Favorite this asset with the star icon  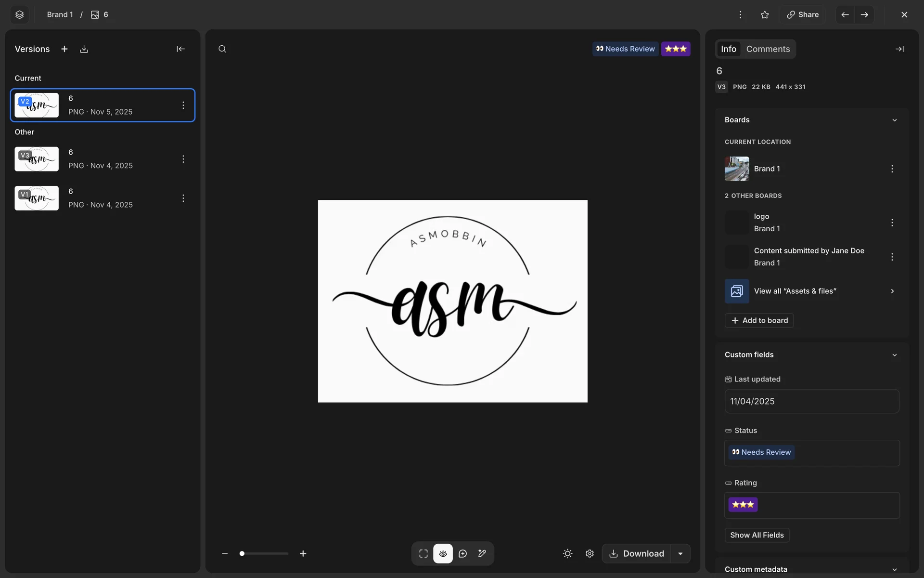point(765,15)
